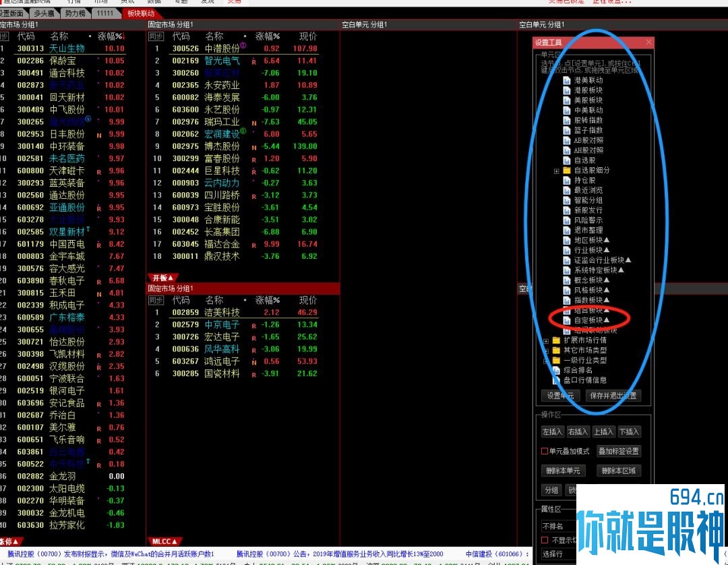
Task: Select the 风险警示 node icon
Action: pos(567,220)
